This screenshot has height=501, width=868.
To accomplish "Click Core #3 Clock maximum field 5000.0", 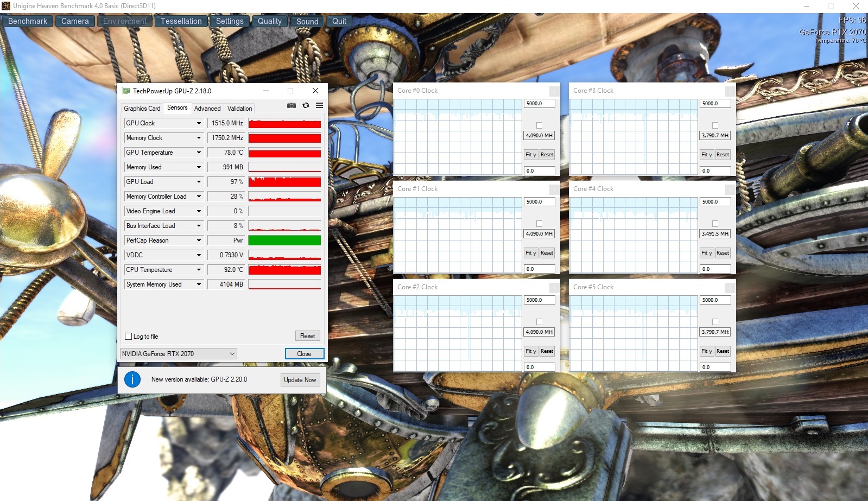I will 715,104.
